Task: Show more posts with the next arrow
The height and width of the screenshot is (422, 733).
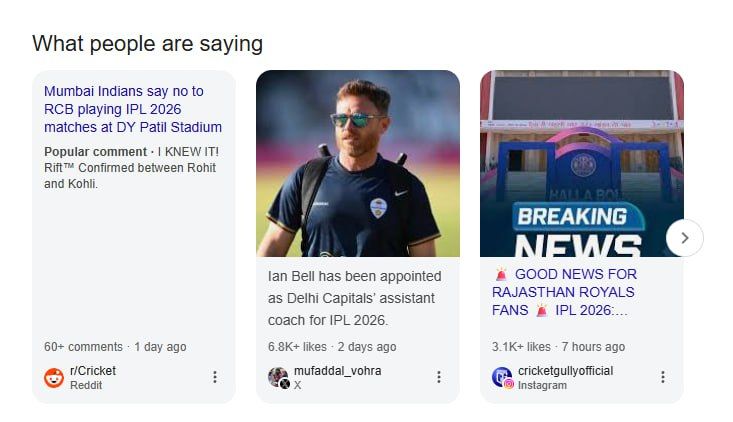Action: click(x=685, y=238)
